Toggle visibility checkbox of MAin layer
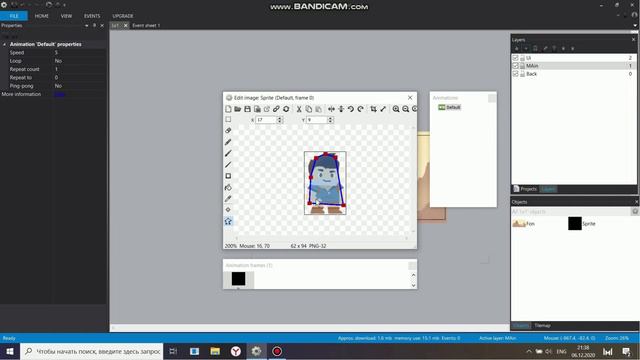 click(x=515, y=66)
